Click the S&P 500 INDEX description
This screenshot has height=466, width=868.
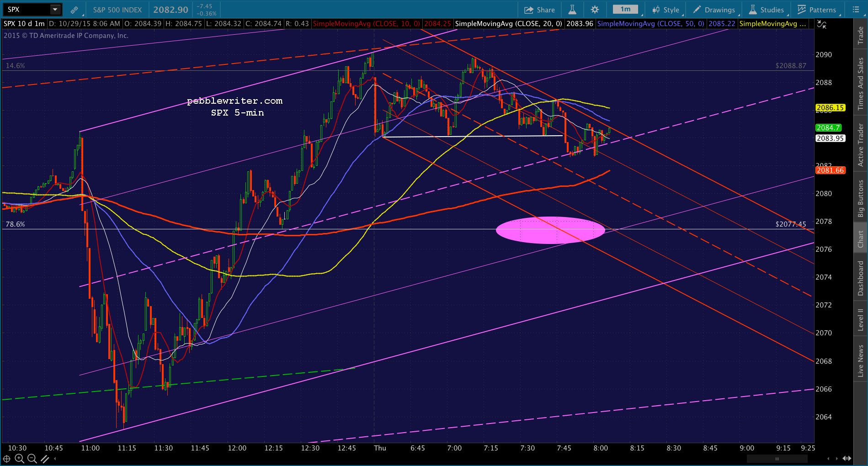117,10
